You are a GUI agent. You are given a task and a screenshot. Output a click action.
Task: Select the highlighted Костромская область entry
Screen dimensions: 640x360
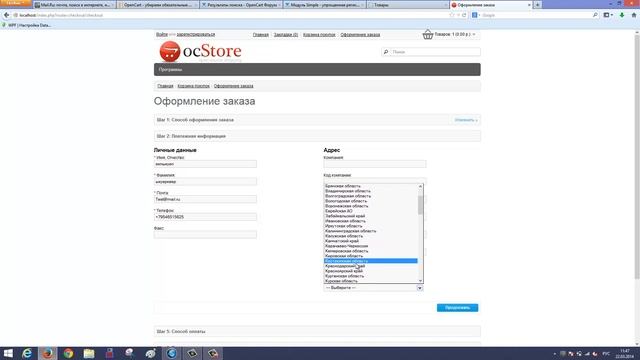371,261
